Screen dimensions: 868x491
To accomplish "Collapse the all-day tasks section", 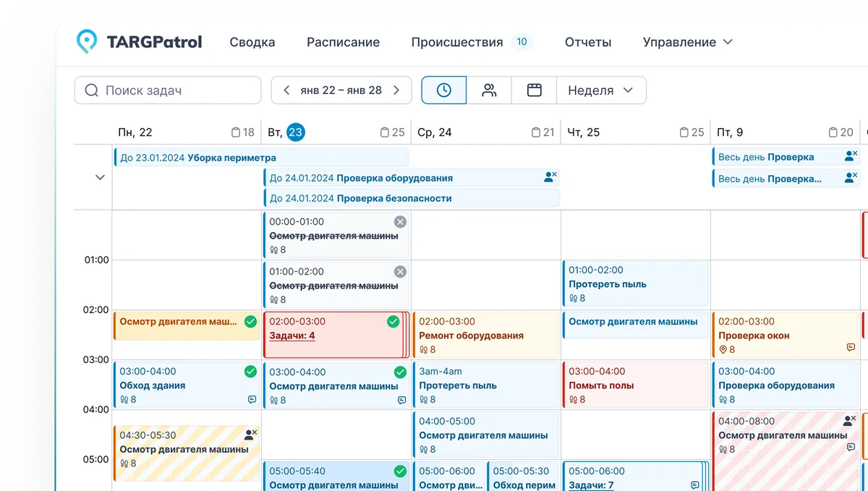I will pyautogui.click(x=100, y=178).
